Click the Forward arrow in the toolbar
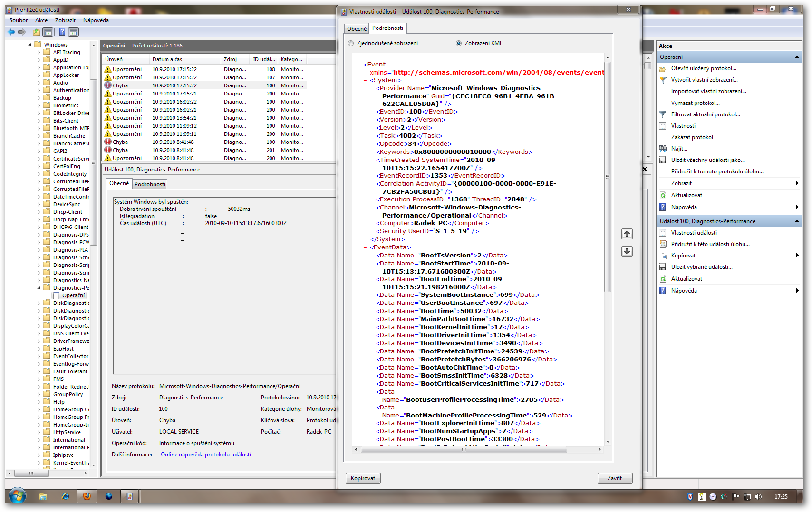Screen dimensions: 812x512 point(22,32)
